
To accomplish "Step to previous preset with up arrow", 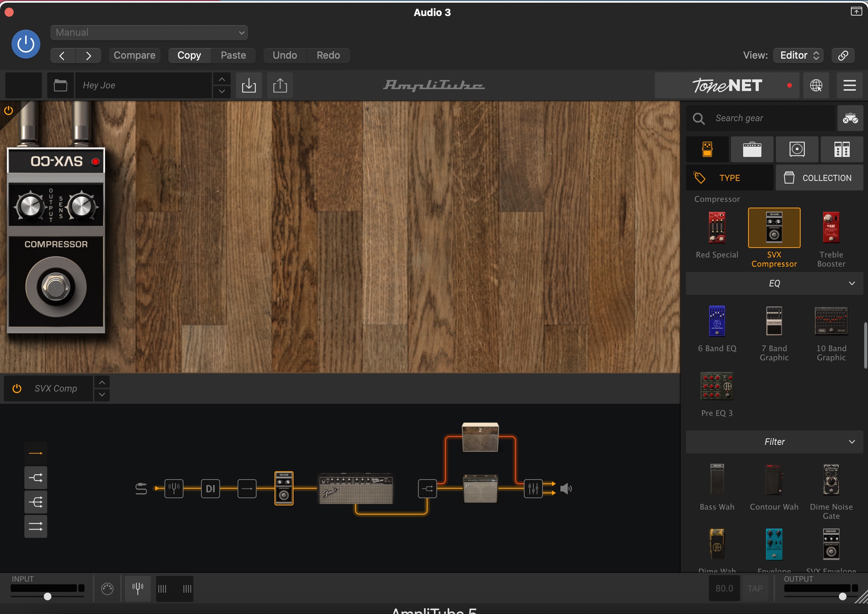I will point(222,79).
